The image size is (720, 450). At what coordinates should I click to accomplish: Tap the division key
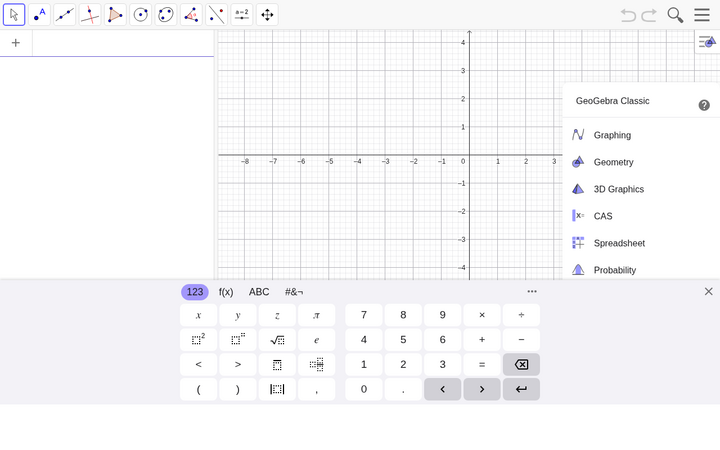[x=521, y=315]
